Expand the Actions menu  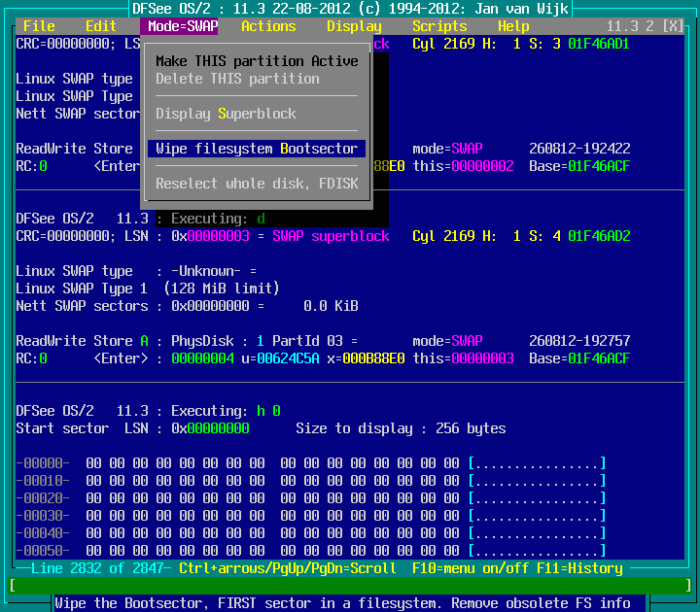(268, 26)
